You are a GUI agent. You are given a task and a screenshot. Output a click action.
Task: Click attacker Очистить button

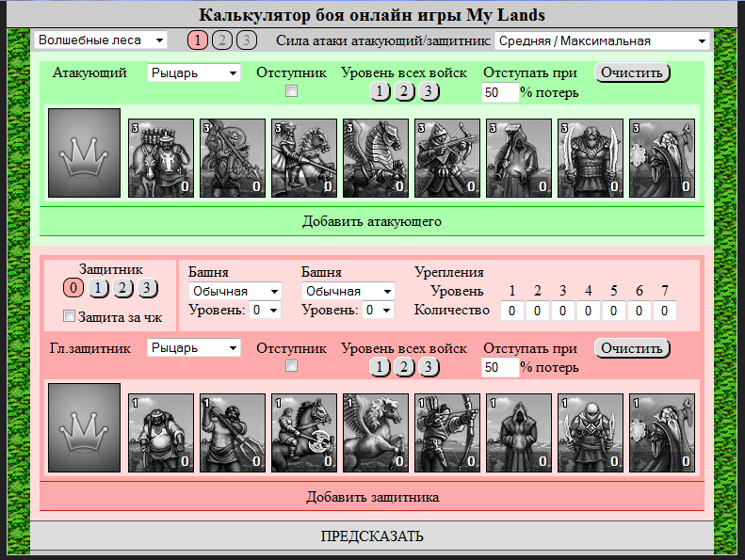coord(632,72)
